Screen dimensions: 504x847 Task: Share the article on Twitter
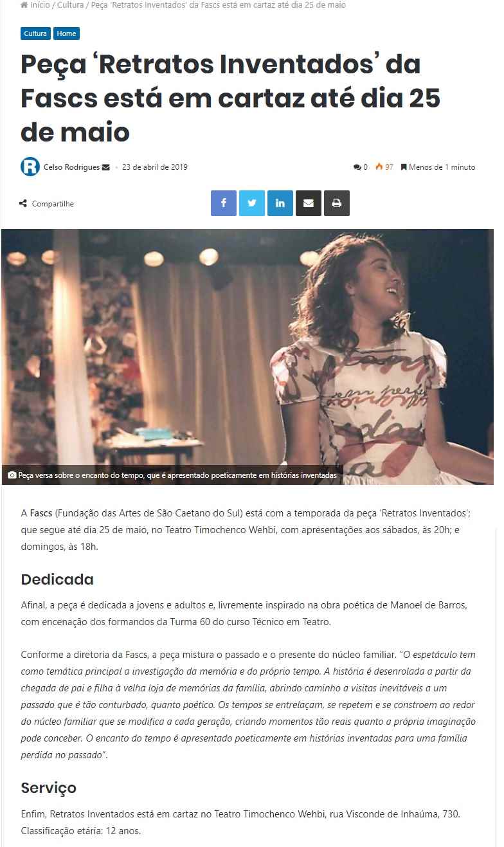click(252, 203)
